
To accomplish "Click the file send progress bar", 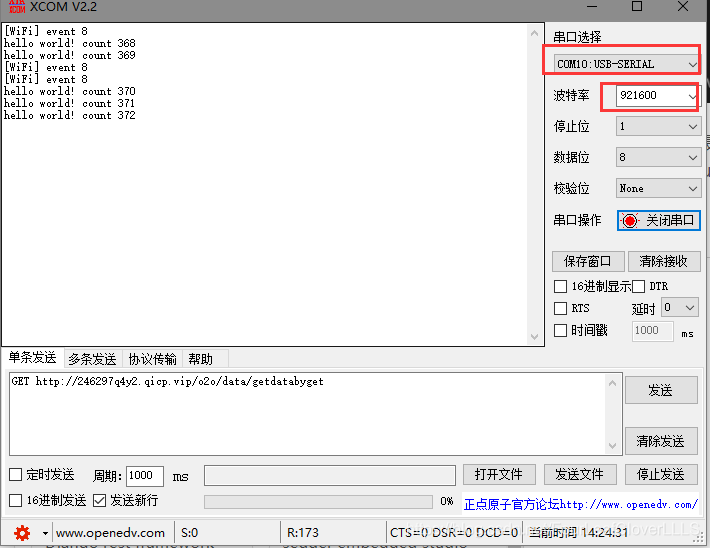I will point(318,502).
